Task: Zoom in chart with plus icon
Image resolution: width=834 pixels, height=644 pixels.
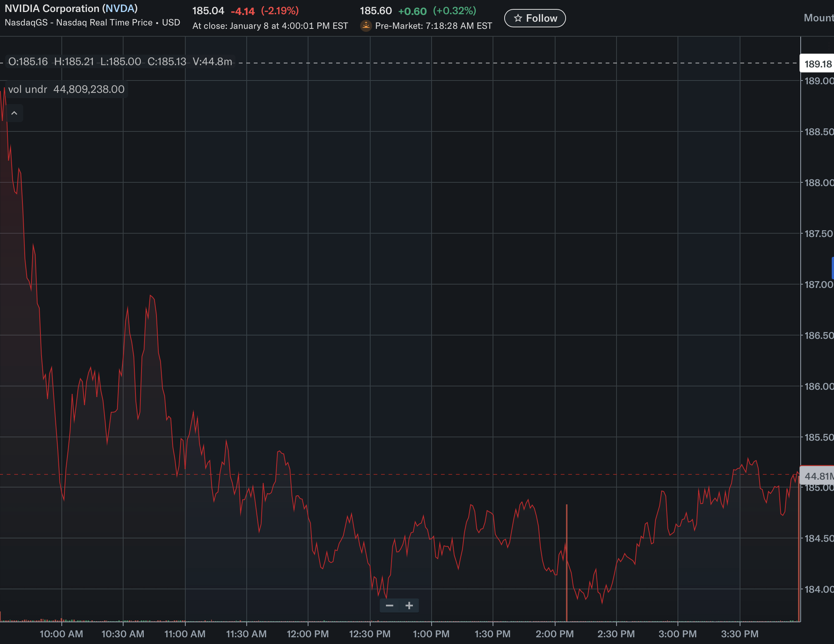Action: [x=409, y=605]
